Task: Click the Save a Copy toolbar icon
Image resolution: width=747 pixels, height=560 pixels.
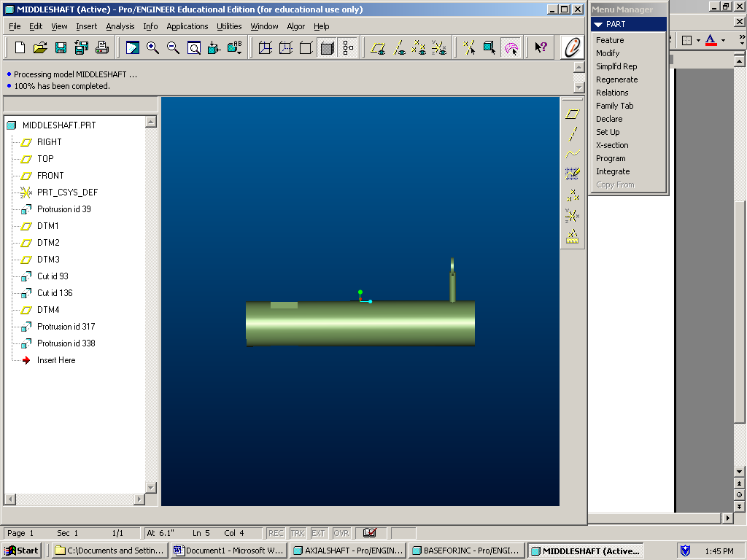Action: 82,47
